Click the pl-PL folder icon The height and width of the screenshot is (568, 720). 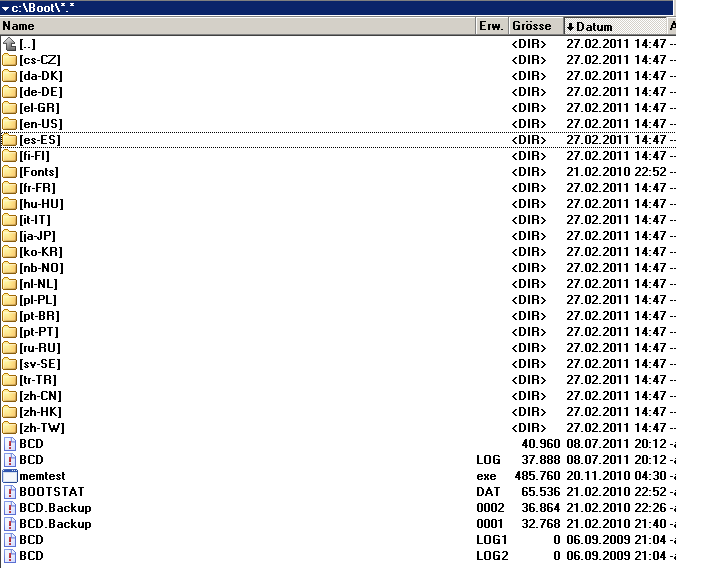(9, 300)
